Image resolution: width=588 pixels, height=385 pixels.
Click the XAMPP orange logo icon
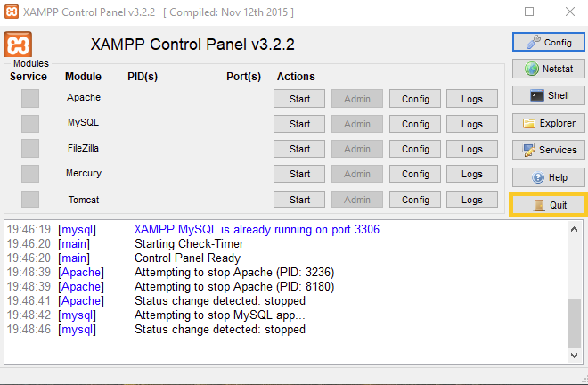pos(18,45)
